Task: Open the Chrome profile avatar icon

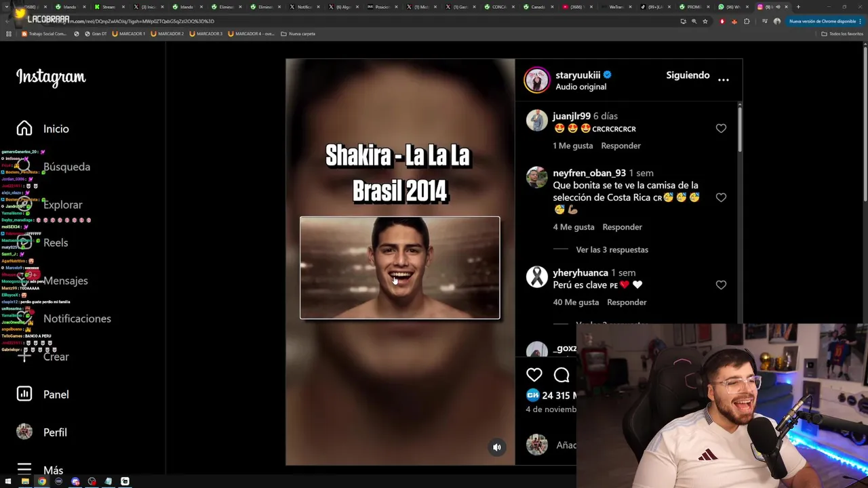Action: (x=777, y=21)
